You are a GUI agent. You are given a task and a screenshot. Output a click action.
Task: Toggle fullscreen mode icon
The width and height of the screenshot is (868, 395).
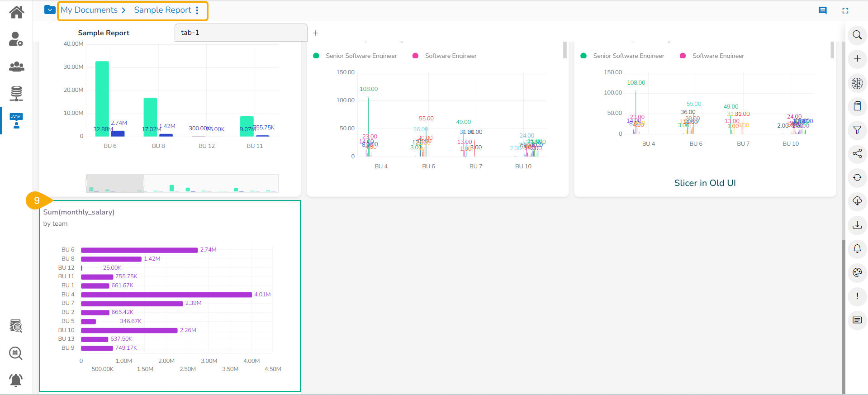point(845,10)
